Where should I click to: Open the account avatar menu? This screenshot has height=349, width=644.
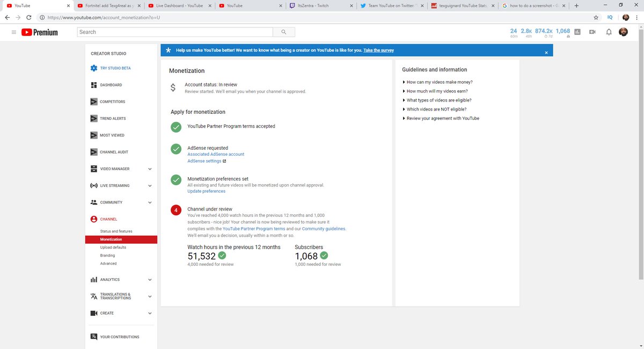624,32
